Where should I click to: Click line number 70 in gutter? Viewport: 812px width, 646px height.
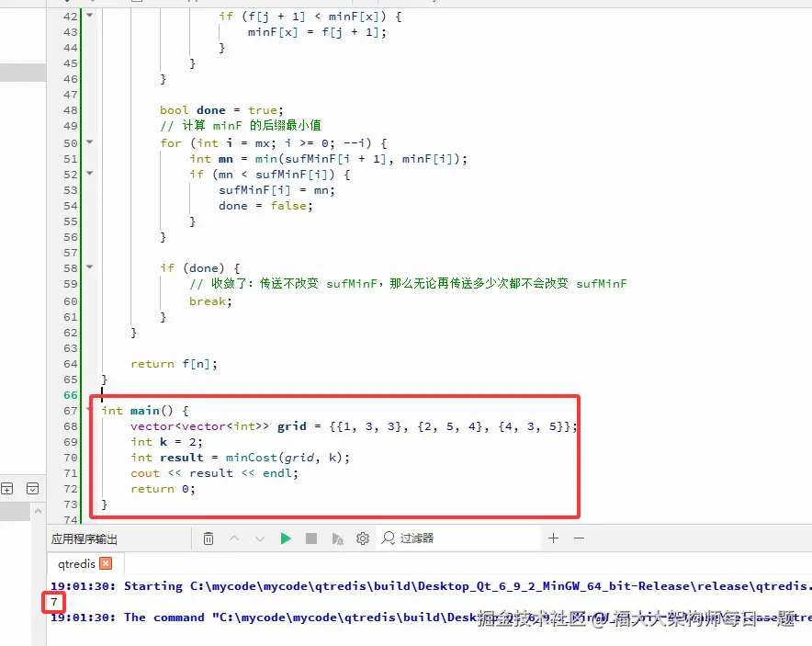tap(70, 458)
